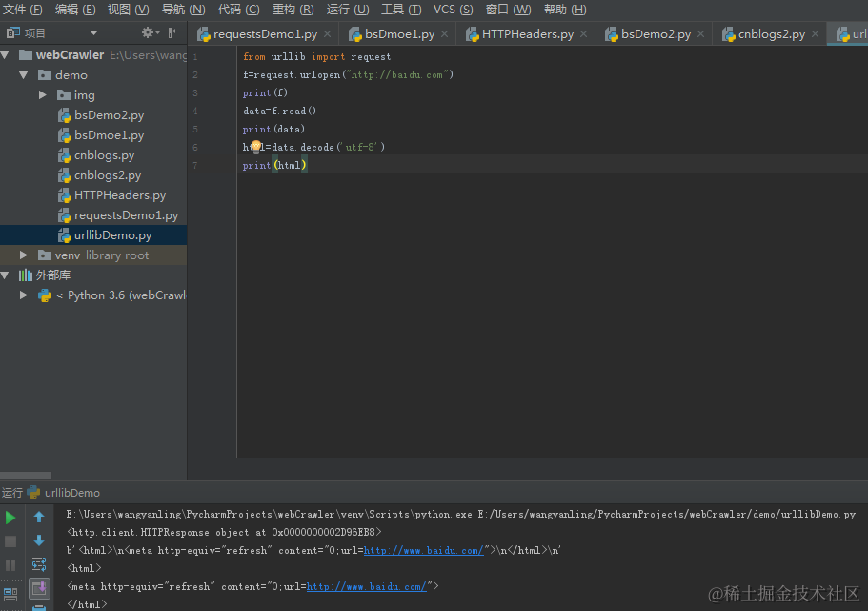
Task: Open the 编辑 (E) menu
Action: point(75,10)
